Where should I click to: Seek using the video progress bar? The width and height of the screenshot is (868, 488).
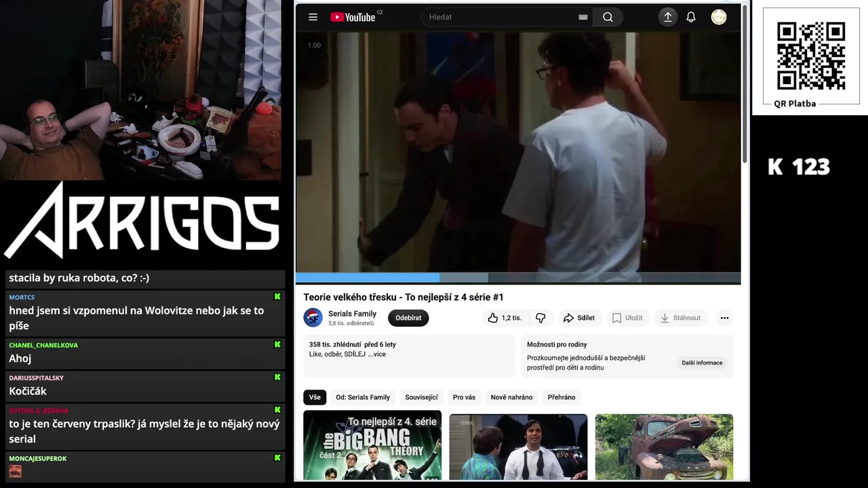click(x=518, y=278)
